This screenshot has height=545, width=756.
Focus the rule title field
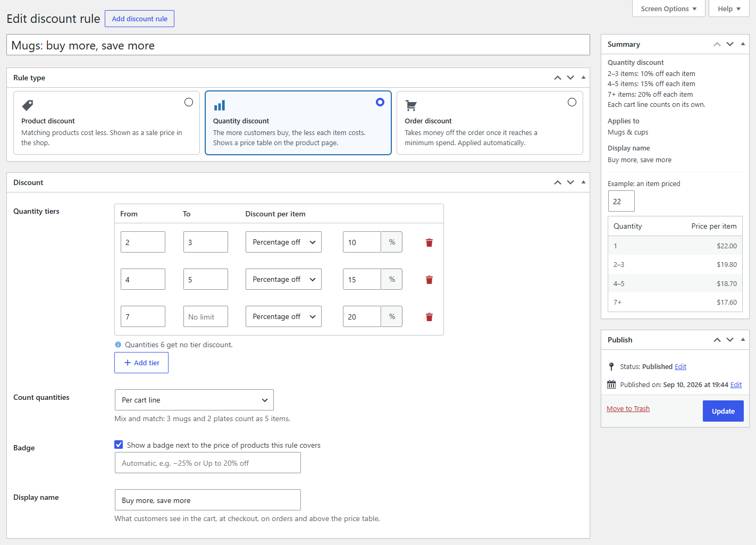pyautogui.click(x=298, y=45)
